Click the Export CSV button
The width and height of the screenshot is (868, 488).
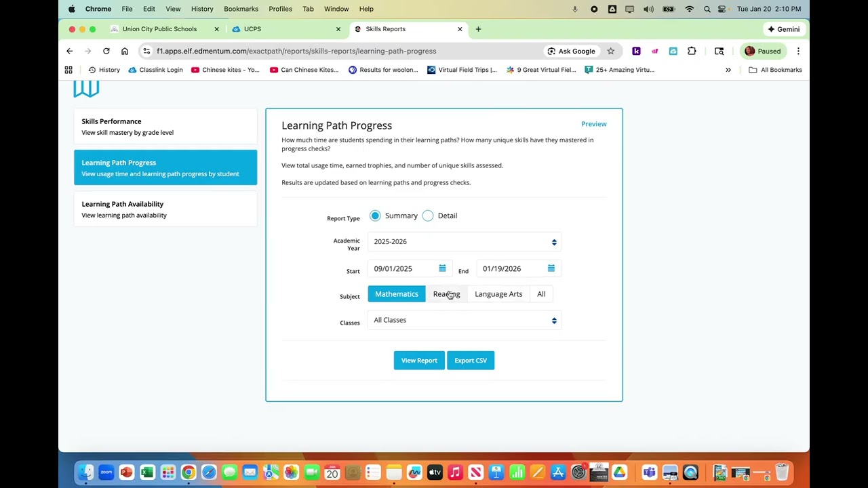coord(471,361)
